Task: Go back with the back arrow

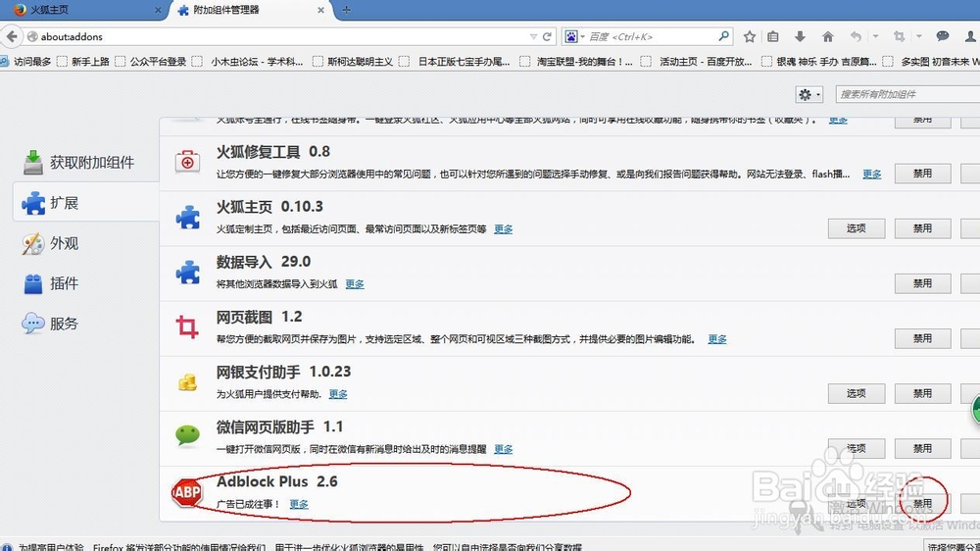Action: (x=11, y=37)
